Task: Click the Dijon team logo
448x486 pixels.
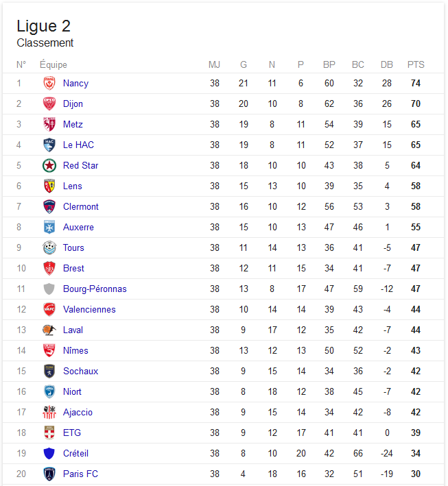Action: point(49,104)
